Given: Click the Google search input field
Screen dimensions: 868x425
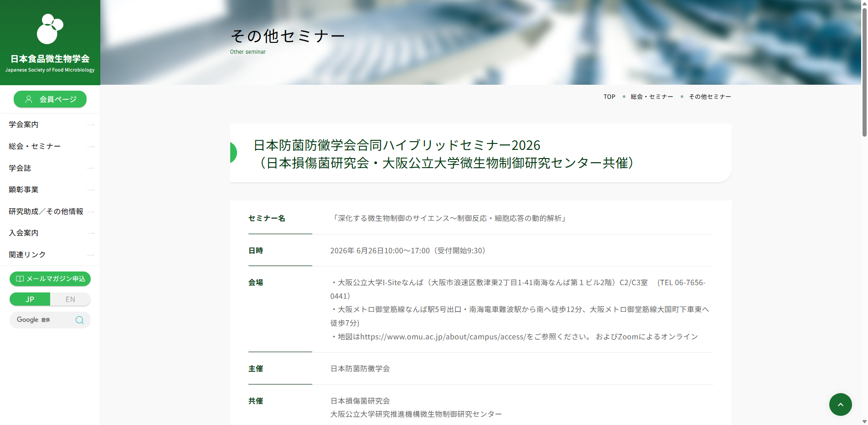Looking at the screenshot, I should (43, 320).
